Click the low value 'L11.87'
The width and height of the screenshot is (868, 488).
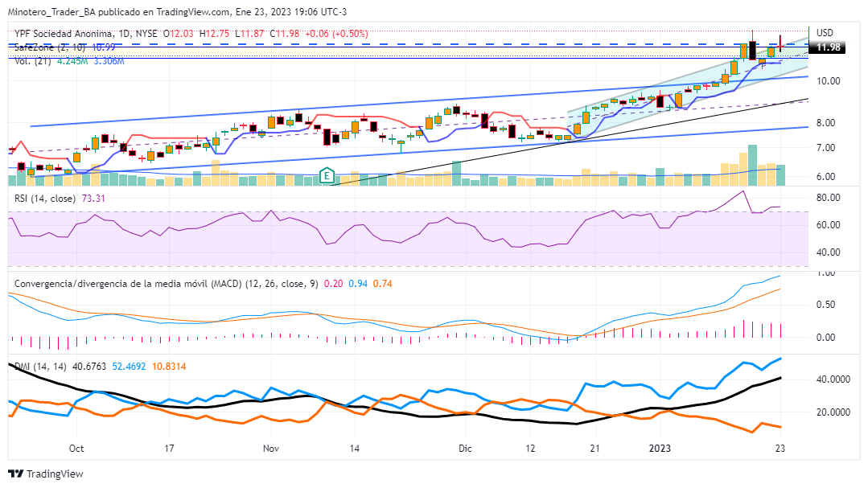(249, 34)
